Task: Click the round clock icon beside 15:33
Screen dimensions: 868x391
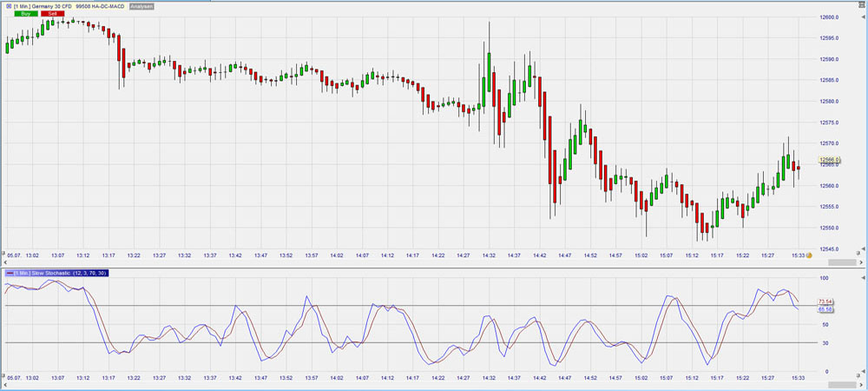Action: (x=809, y=255)
